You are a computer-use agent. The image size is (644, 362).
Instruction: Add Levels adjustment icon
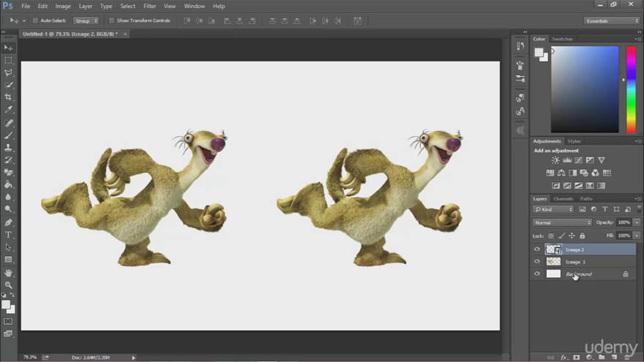pos(566,160)
